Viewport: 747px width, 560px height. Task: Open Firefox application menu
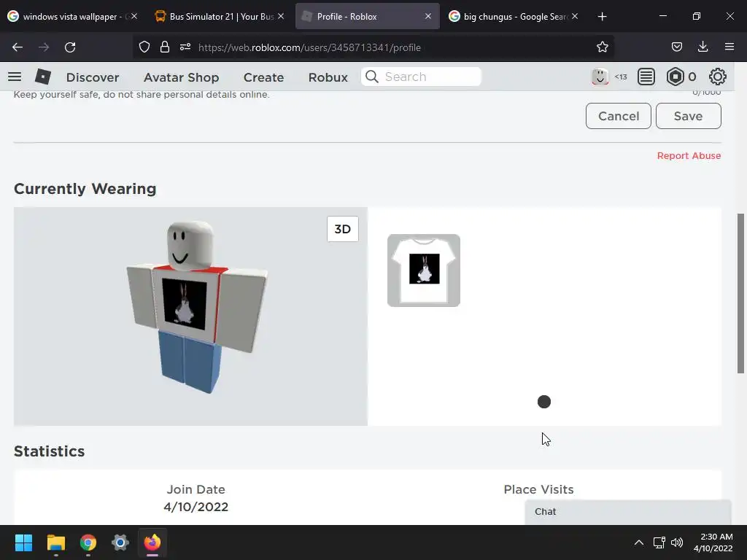click(x=729, y=47)
